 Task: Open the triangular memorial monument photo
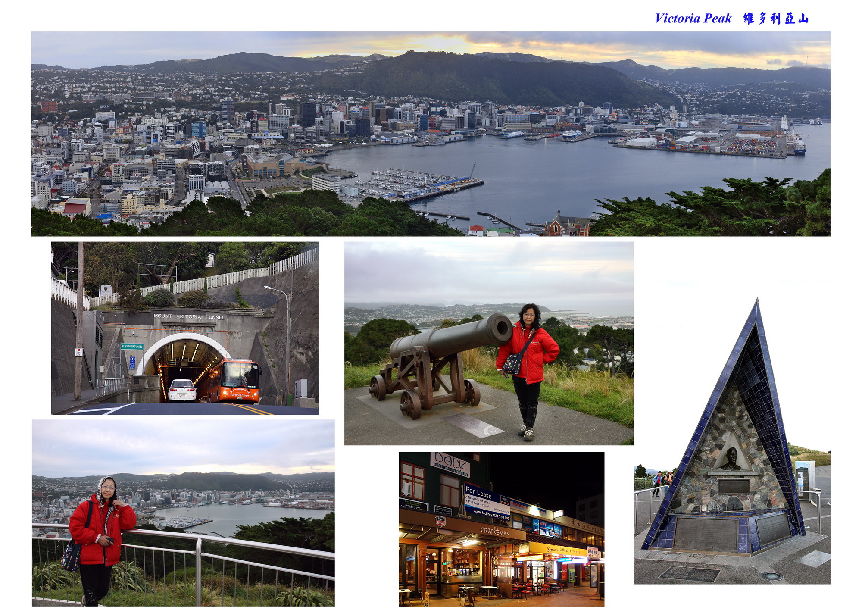(x=732, y=441)
